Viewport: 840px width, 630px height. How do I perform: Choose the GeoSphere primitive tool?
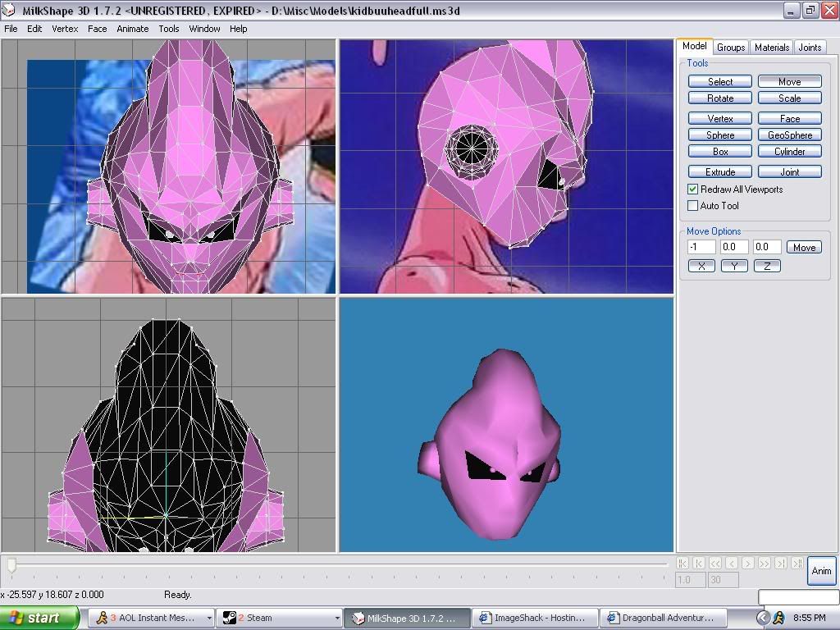coord(790,135)
